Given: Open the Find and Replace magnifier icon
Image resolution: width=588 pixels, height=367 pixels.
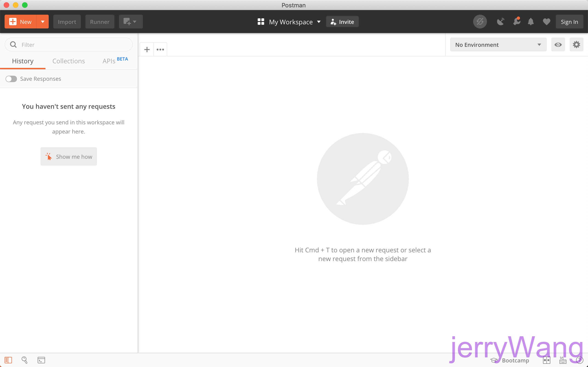Looking at the screenshot, I should coord(24,360).
